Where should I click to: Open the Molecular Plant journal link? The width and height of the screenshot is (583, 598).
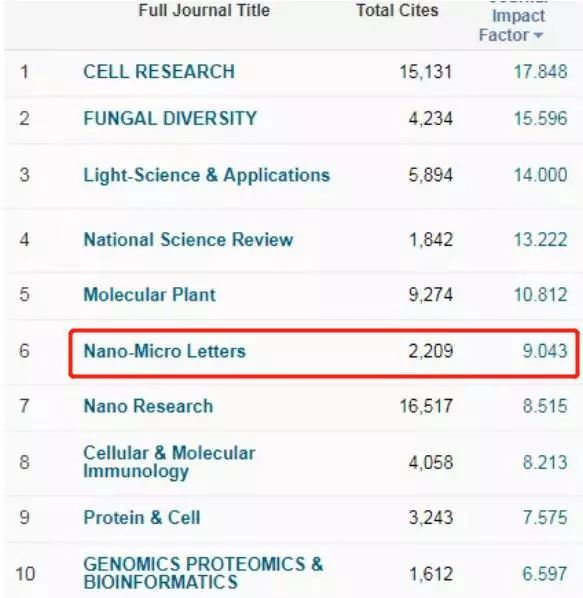(x=149, y=295)
